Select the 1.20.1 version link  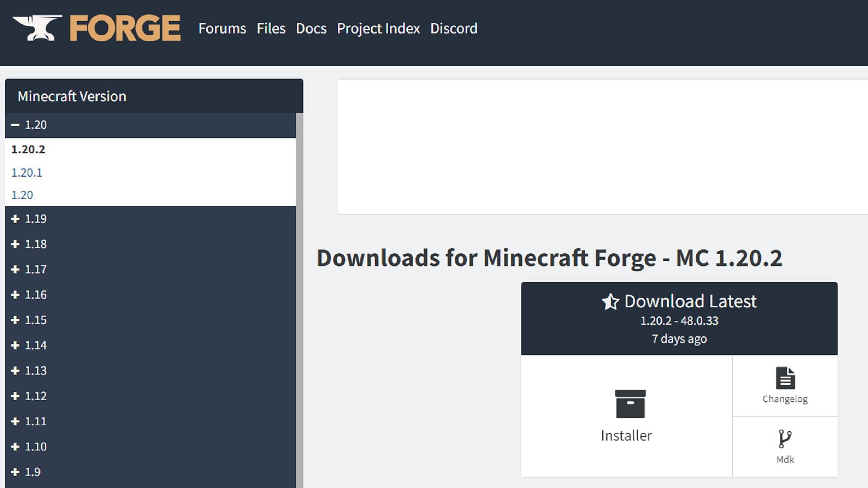point(27,173)
